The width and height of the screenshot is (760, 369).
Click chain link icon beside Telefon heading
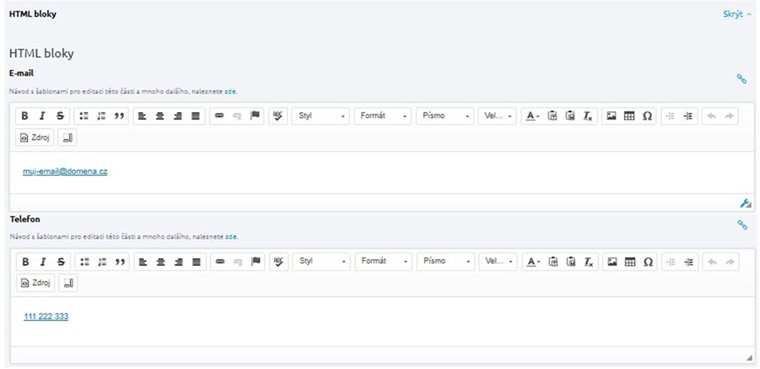[x=742, y=225]
